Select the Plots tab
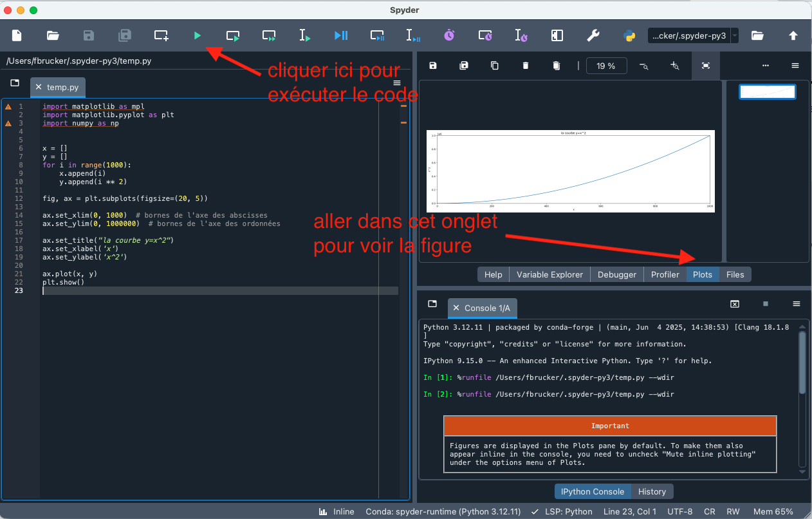The image size is (812, 519). point(703,274)
